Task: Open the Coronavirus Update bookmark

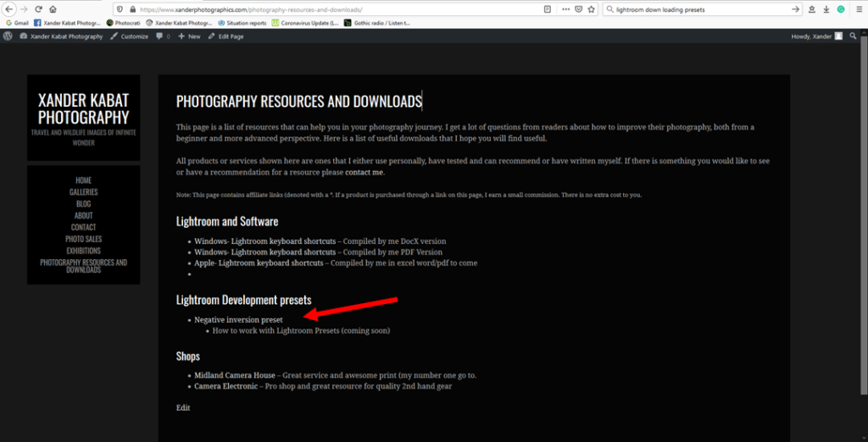Action: click(x=305, y=23)
